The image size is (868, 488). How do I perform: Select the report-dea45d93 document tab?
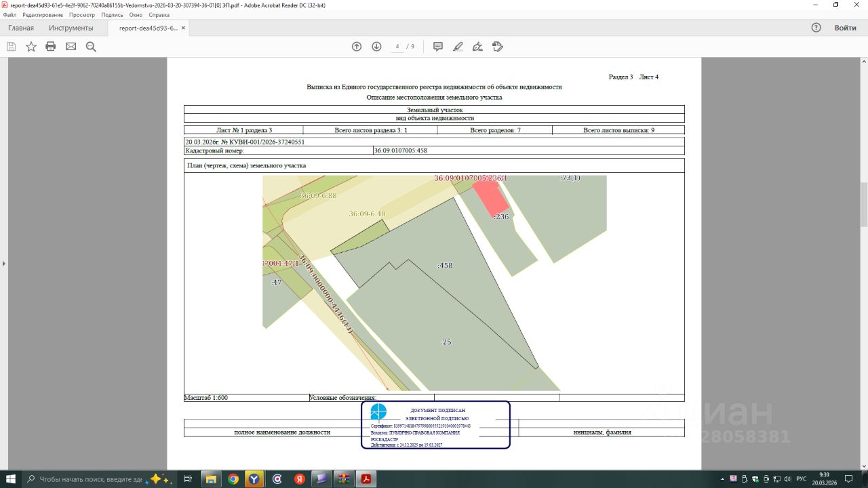tap(148, 28)
